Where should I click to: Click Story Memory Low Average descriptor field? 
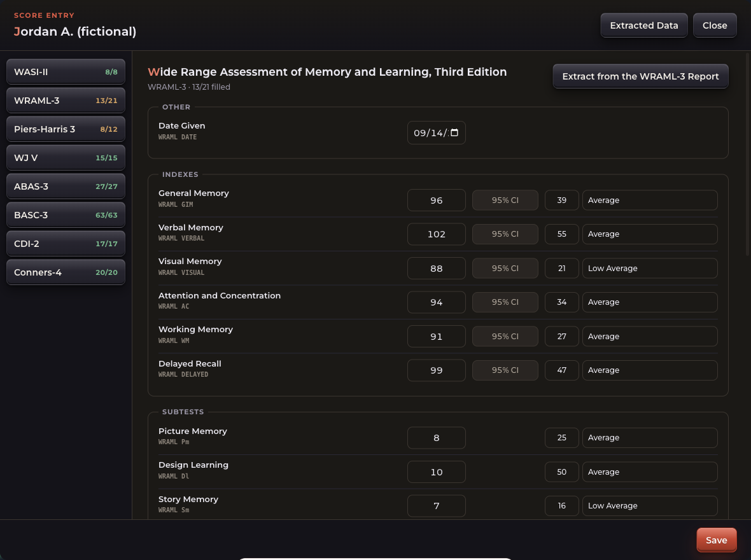[649, 506]
